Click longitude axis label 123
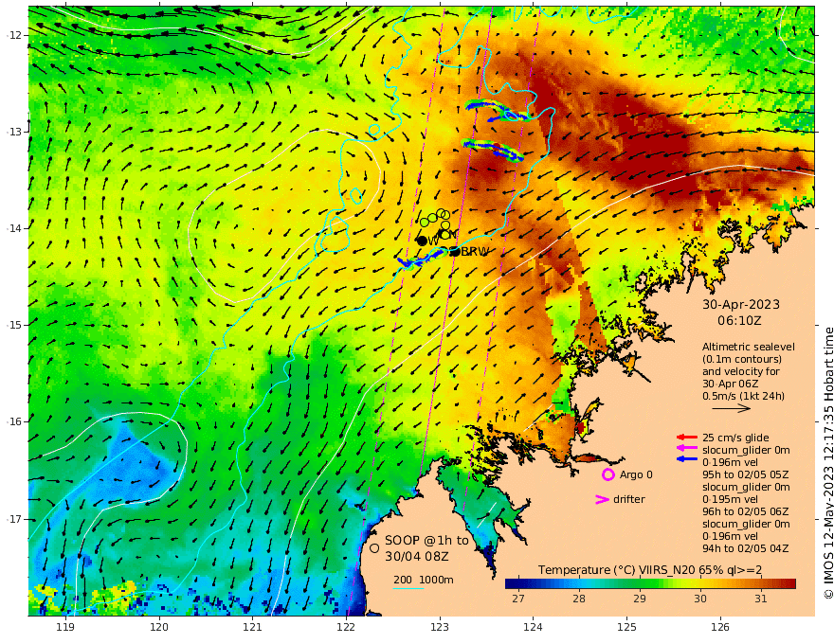This screenshot has width=834, height=644. point(440,627)
